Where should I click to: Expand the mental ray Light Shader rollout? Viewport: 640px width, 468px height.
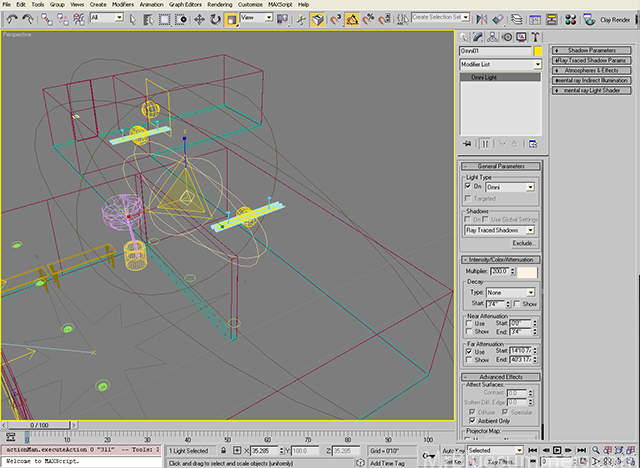(x=591, y=90)
